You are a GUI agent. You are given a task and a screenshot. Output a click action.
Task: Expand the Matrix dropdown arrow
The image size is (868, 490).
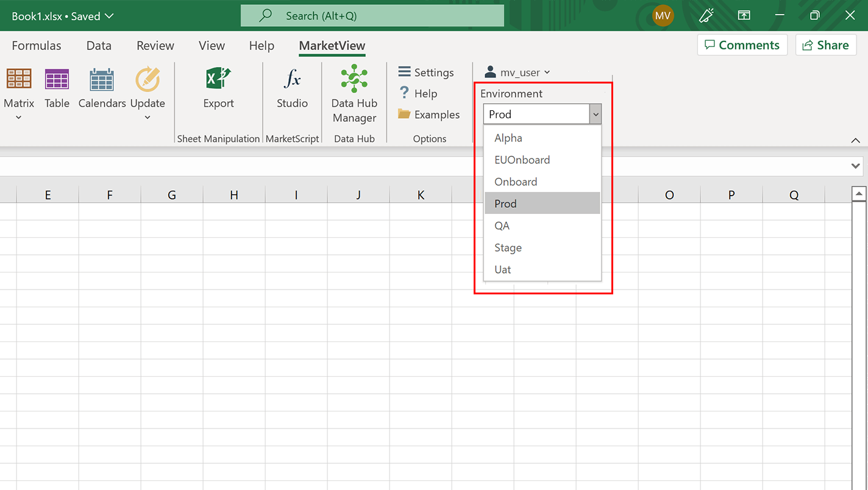click(x=19, y=118)
